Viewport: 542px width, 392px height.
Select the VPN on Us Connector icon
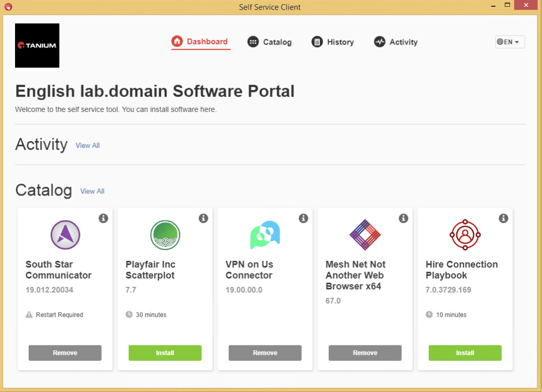[265, 234]
